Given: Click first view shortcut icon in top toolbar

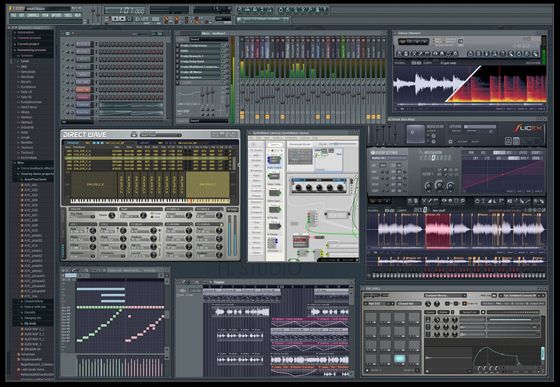Looking at the screenshot, I should tap(240, 10).
